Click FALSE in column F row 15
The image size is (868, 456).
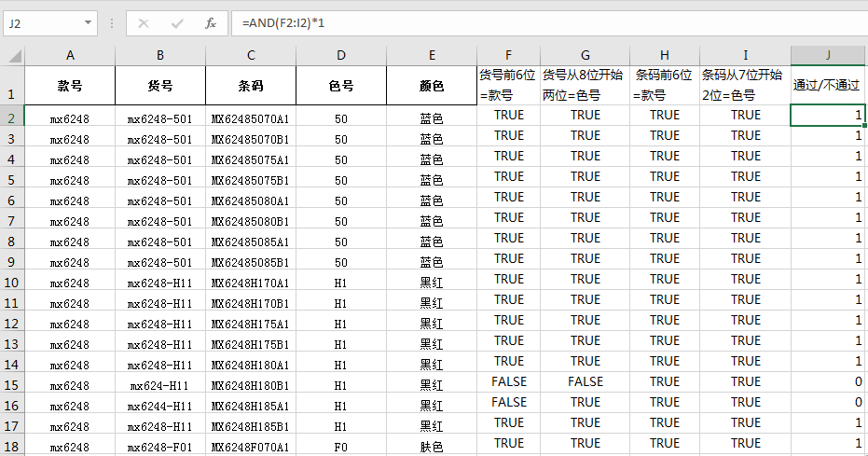508,381
